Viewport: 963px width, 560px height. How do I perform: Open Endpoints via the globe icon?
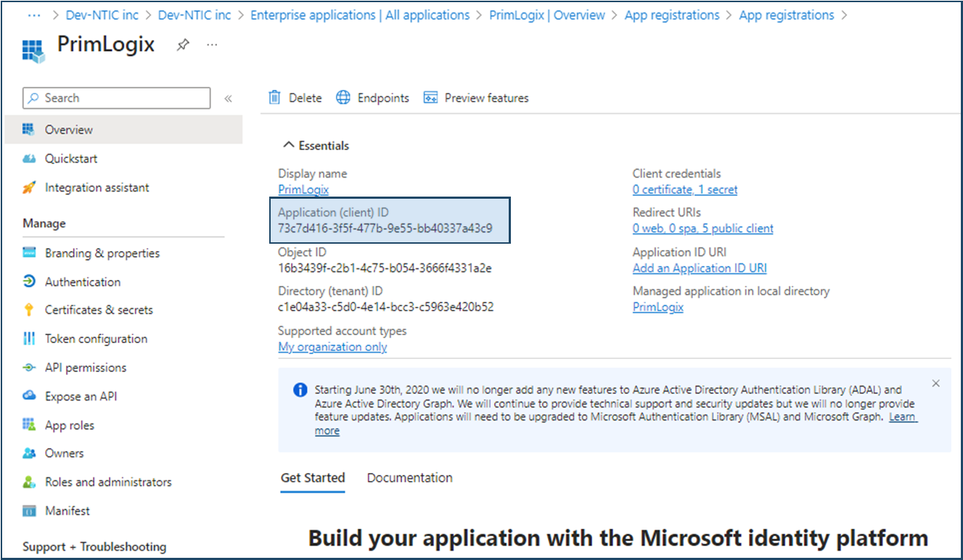[x=343, y=98]
